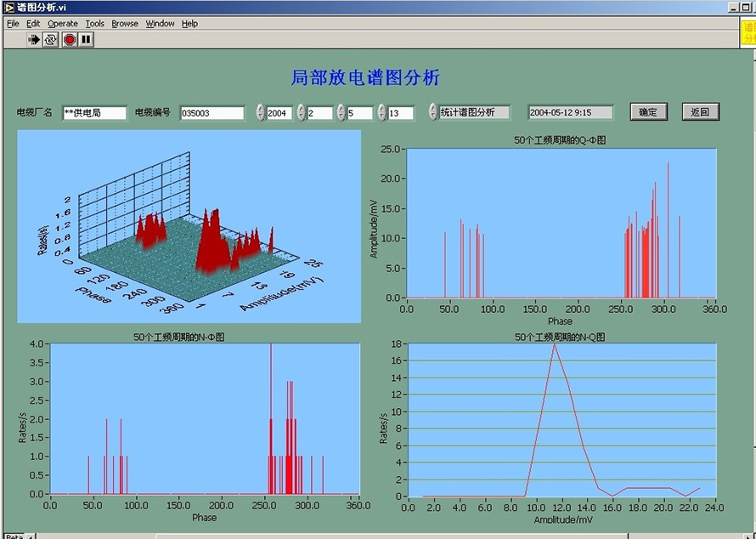Start continuous run mode
This screenshot has width=756, height=539.
tap(48, 39)
